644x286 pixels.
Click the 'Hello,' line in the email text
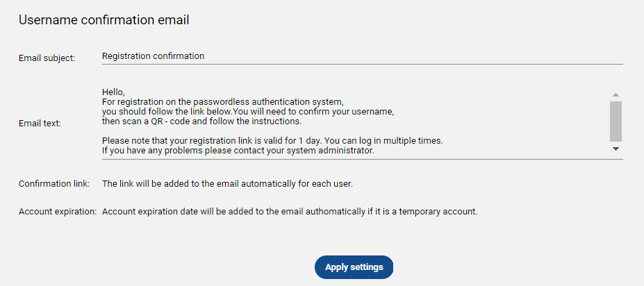coord(113,92)
